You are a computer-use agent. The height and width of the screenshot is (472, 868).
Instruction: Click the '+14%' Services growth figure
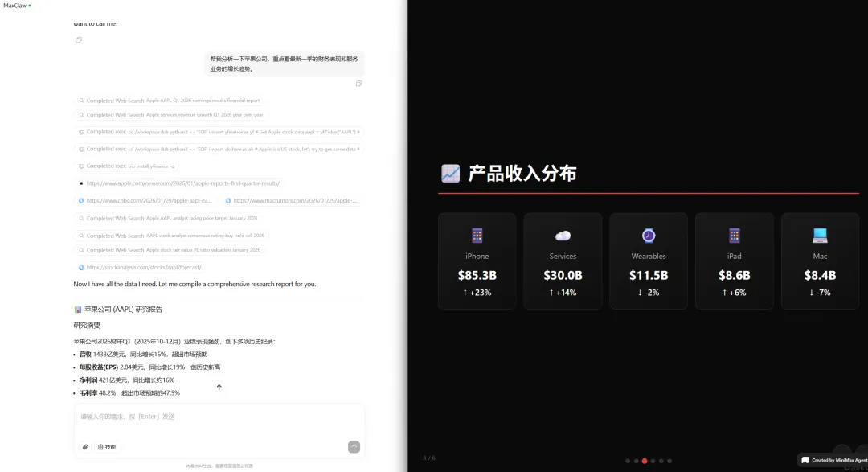[563, 293]
